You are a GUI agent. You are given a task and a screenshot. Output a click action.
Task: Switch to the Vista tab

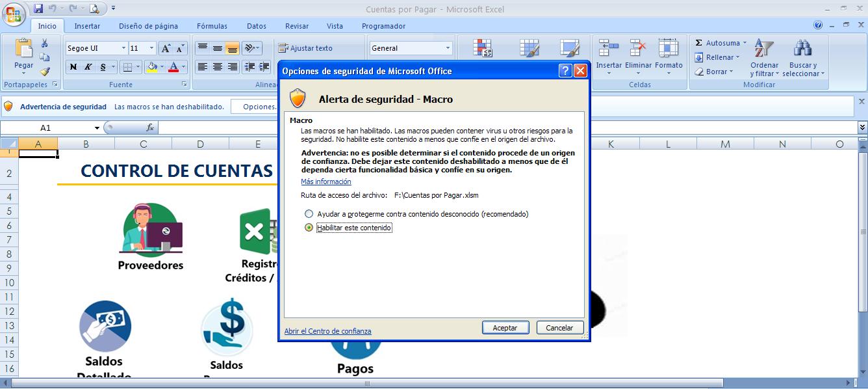335,26
